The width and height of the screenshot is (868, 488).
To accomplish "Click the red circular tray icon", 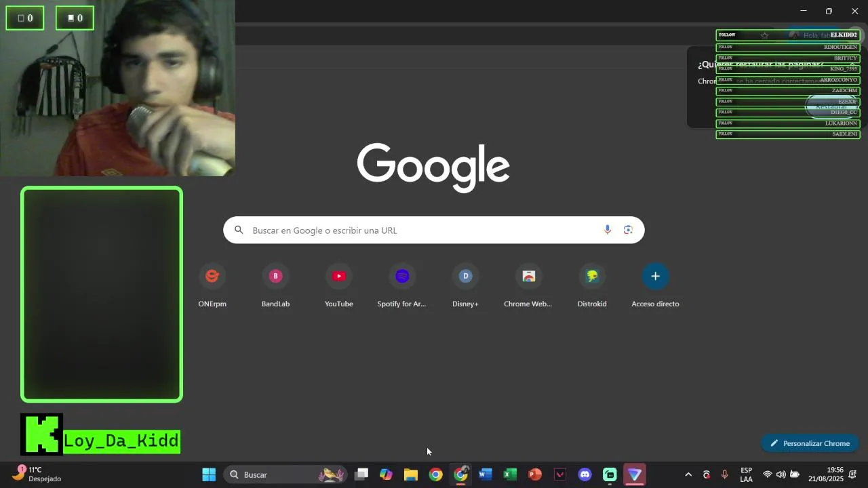I will coord(707,474).
